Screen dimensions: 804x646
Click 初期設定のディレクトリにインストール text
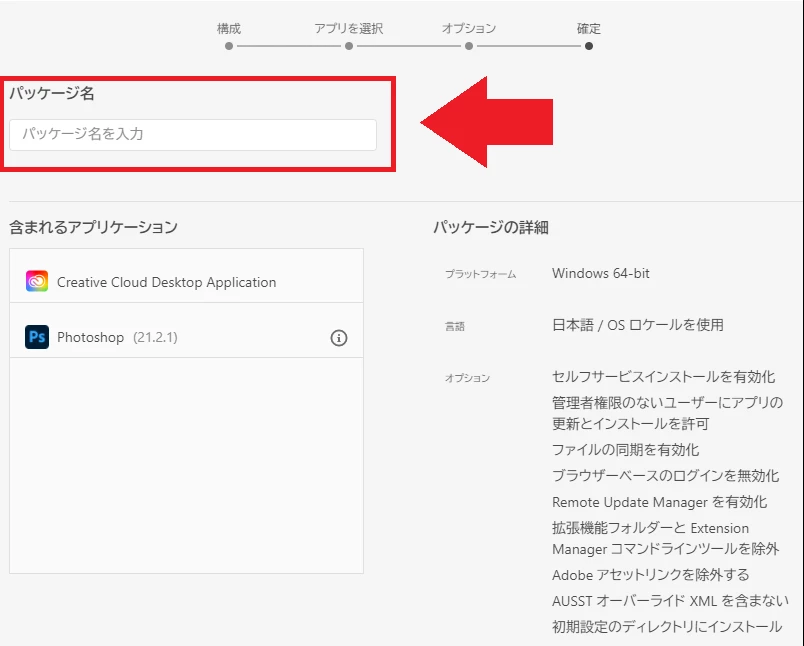(x=667, y=627)
